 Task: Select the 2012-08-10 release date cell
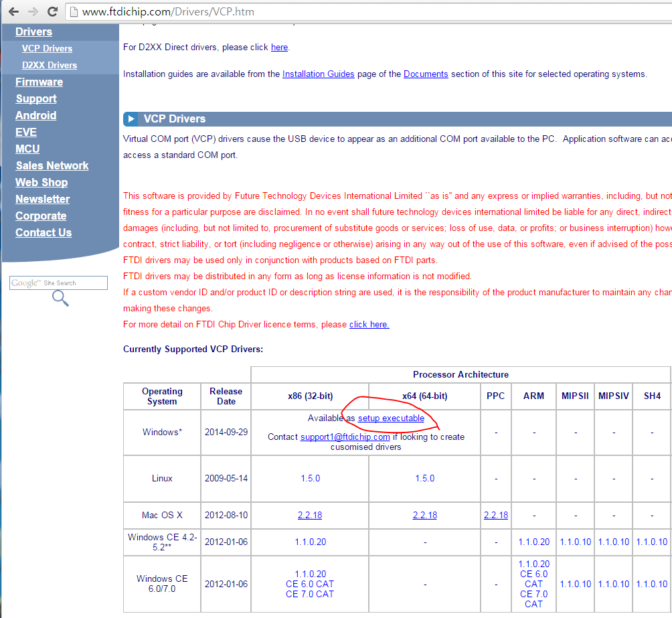tap(226, 515)
